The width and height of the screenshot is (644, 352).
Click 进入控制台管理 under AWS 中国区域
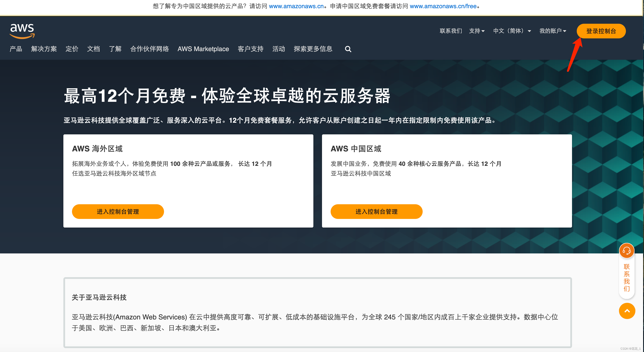click(377, 212)
